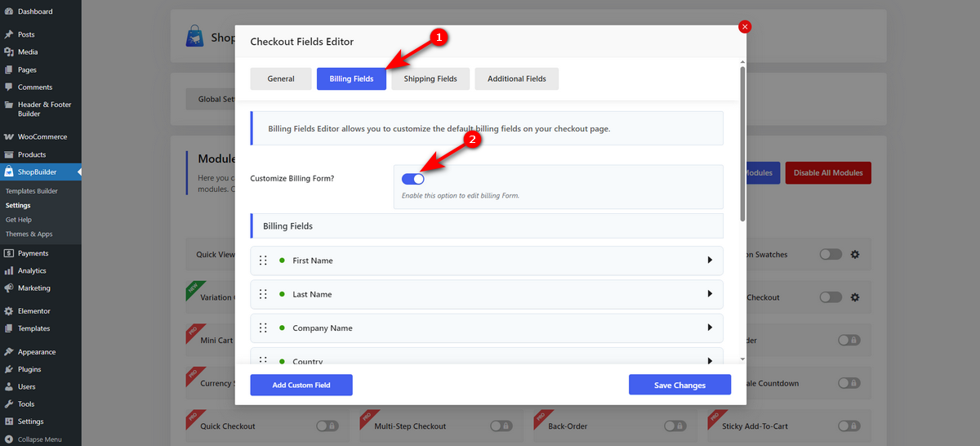The image size is (980, 446).
Task: Open Templates Builder submenu item
Action: [32, 190]
